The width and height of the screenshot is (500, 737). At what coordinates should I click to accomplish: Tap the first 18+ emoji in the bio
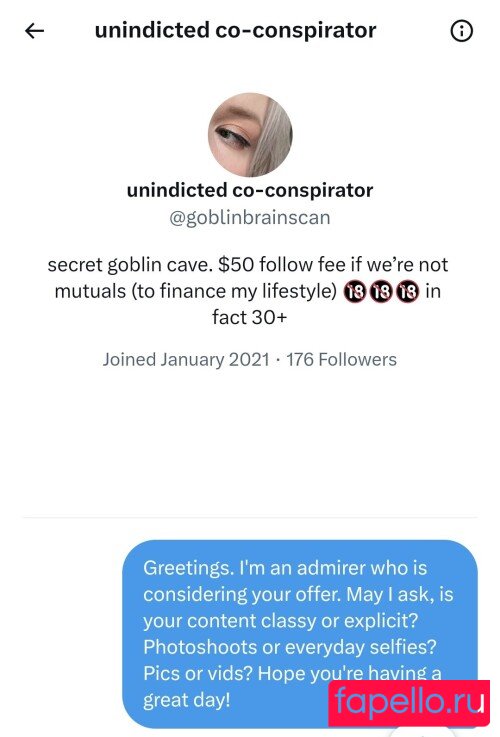355,291
